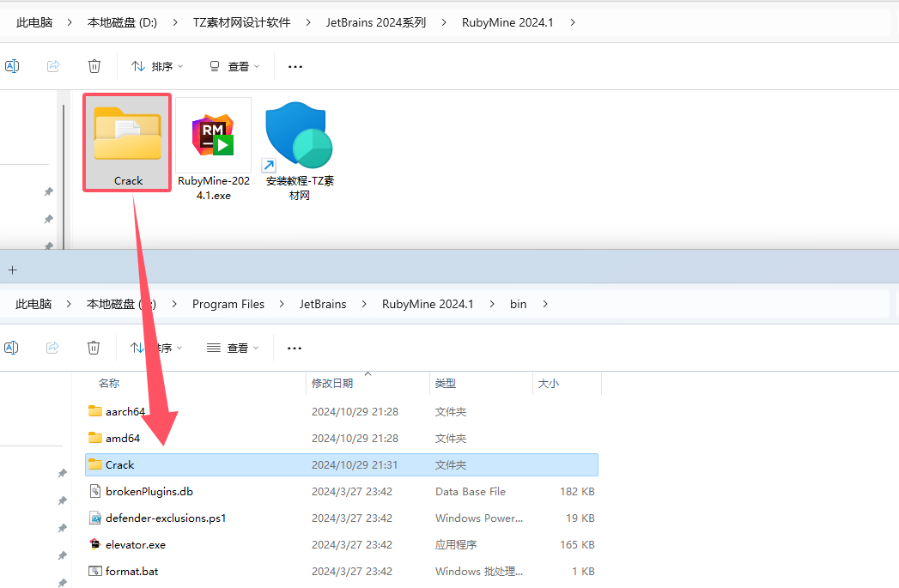Click the 1 KB size of format.bat

583,572
